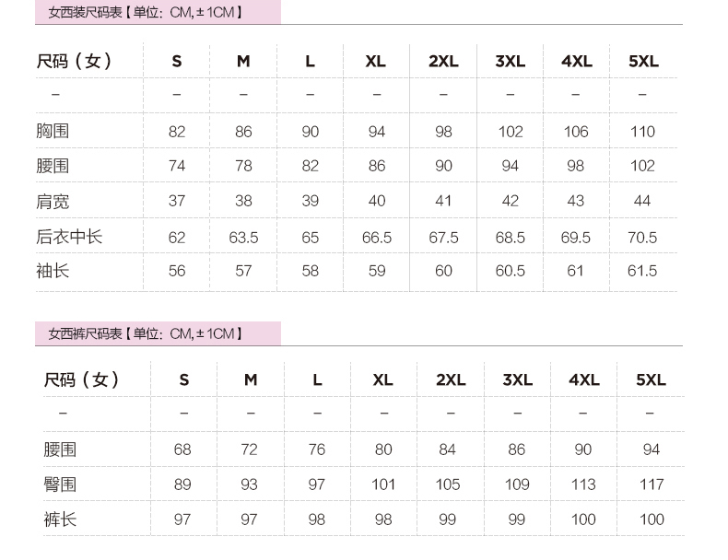Click the 裤长 row label
Screen dimensions: 728x560
(60, 519)
